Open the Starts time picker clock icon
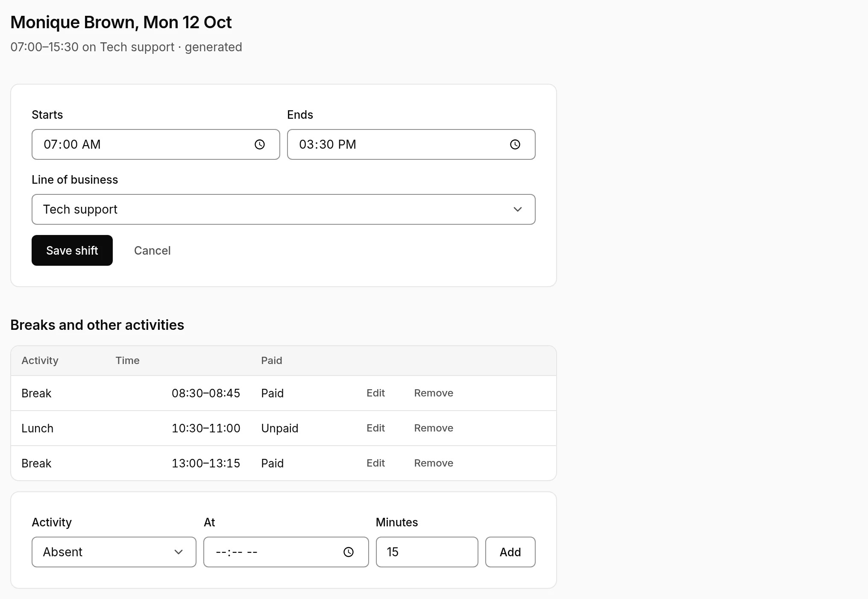The width and height of the screenshot is (868, 599). coord(260,144)
